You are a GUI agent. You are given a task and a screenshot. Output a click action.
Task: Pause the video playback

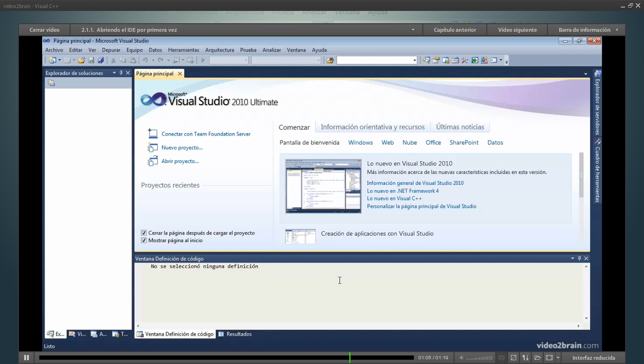(27, 358)
